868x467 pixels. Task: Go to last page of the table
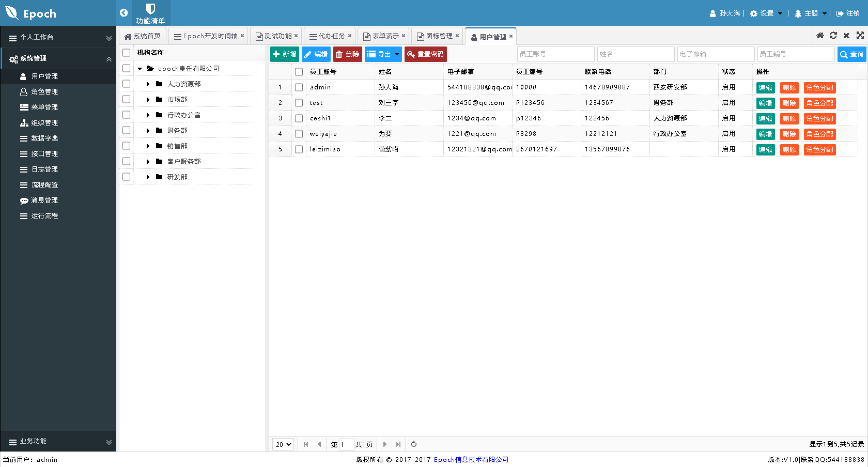coord(398,444)
